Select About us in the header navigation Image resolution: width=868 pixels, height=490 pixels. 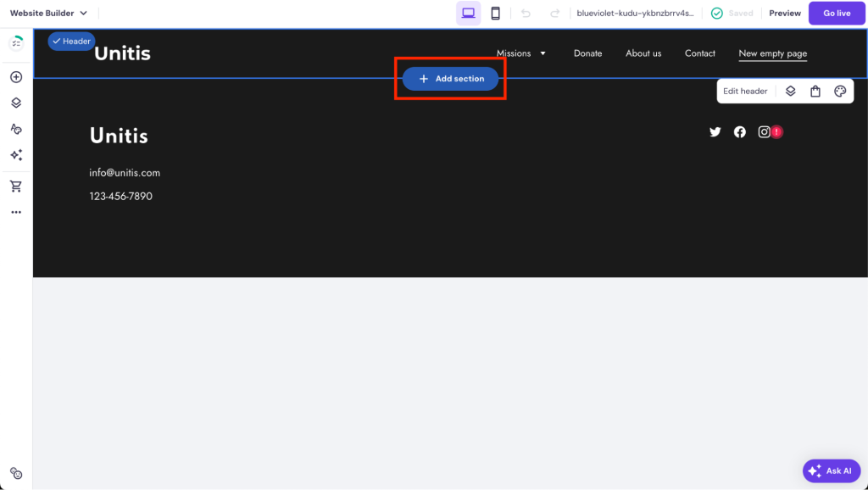point(643,53)
